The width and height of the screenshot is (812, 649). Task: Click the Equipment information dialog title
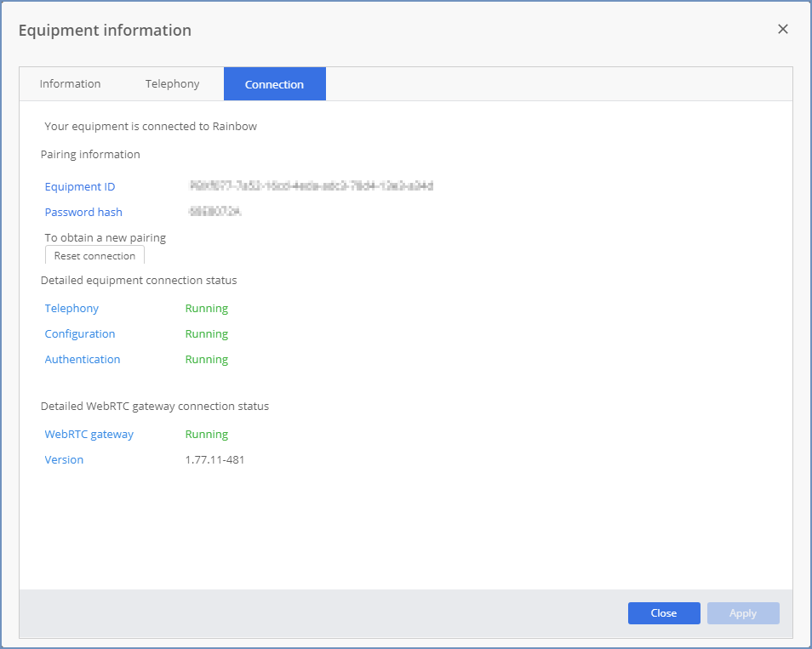[x=106, y=30]
